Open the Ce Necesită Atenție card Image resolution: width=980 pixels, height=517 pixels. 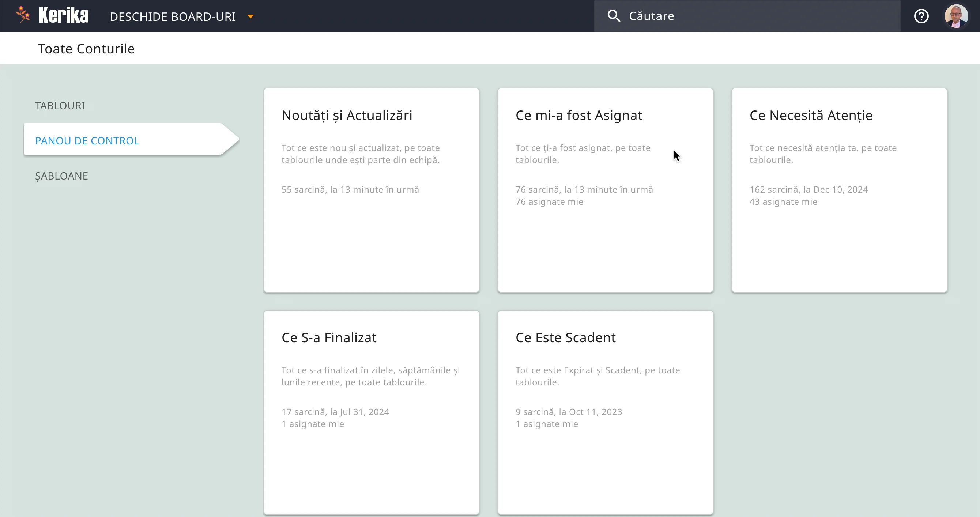tap(839, 190)
